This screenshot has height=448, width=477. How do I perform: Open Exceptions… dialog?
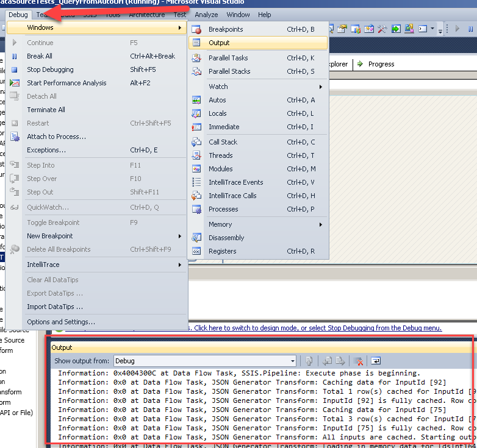(x=96, y=150)
